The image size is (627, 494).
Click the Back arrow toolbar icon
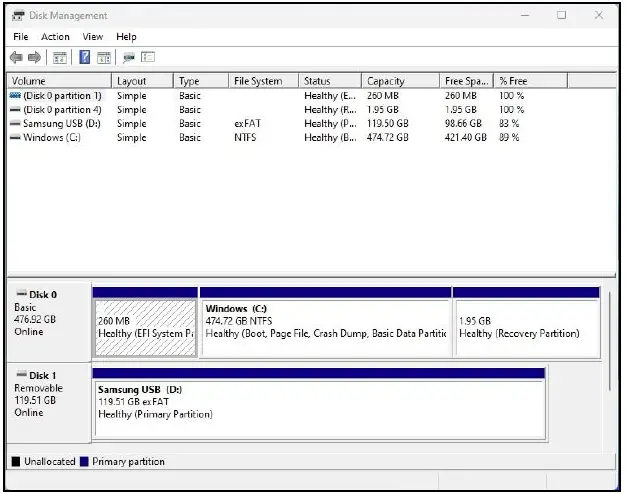click(x=16, y=58)
